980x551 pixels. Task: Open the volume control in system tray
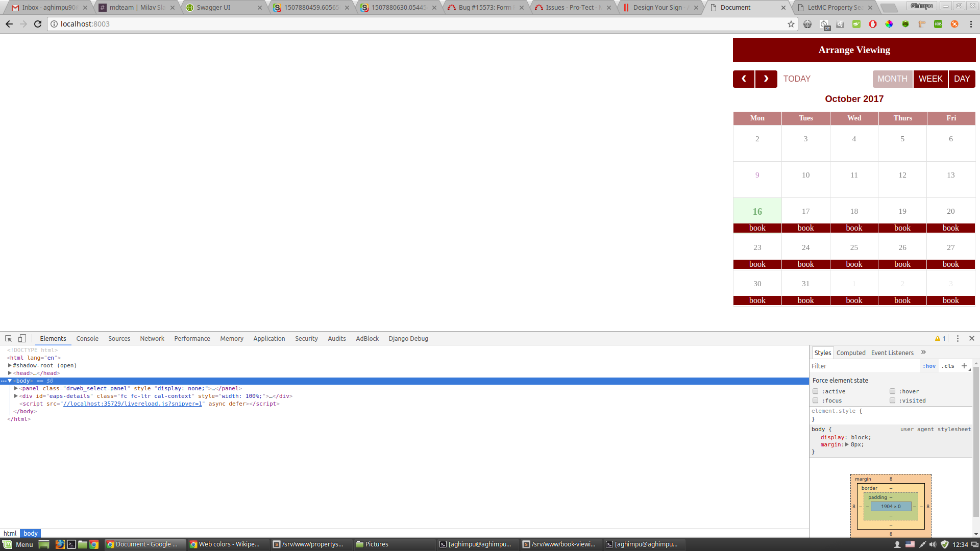click(933, 544)
